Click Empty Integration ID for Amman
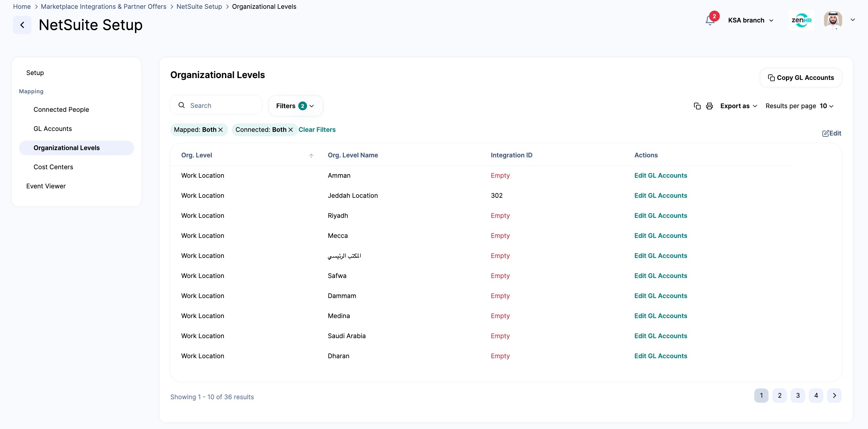868x429 pixels. pyautogui.click(x=500, y=175)
